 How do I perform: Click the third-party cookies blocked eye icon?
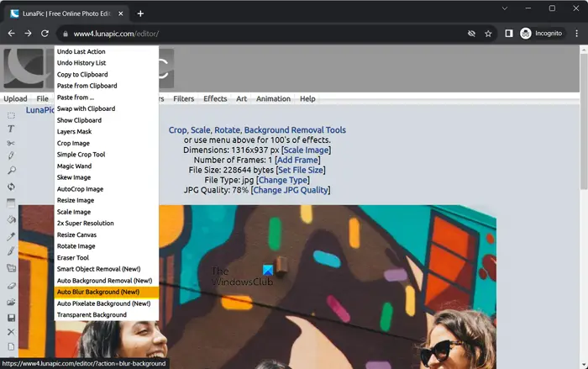pos(471,34)
